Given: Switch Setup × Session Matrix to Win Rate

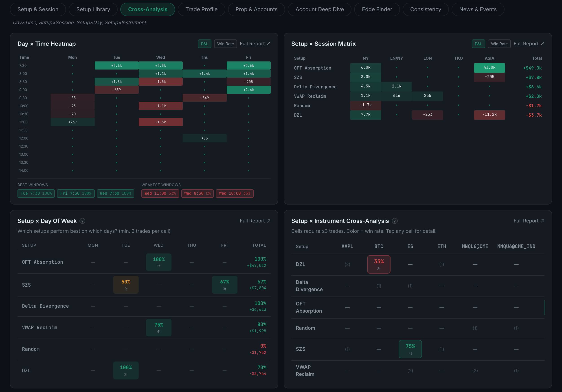Looking at the screenshot, I should [499, 44].
